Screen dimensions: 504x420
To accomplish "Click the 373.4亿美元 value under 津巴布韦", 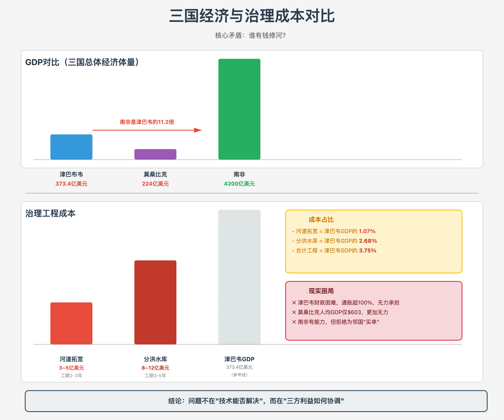I will [71, 184].
